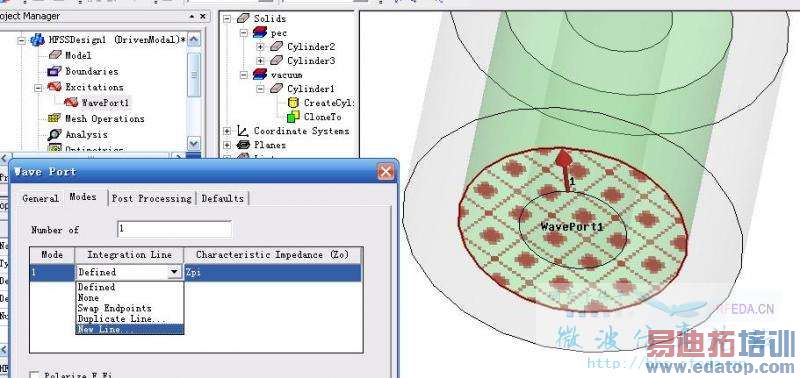
Task: Expand the Planes tree node
Action: 227,145
